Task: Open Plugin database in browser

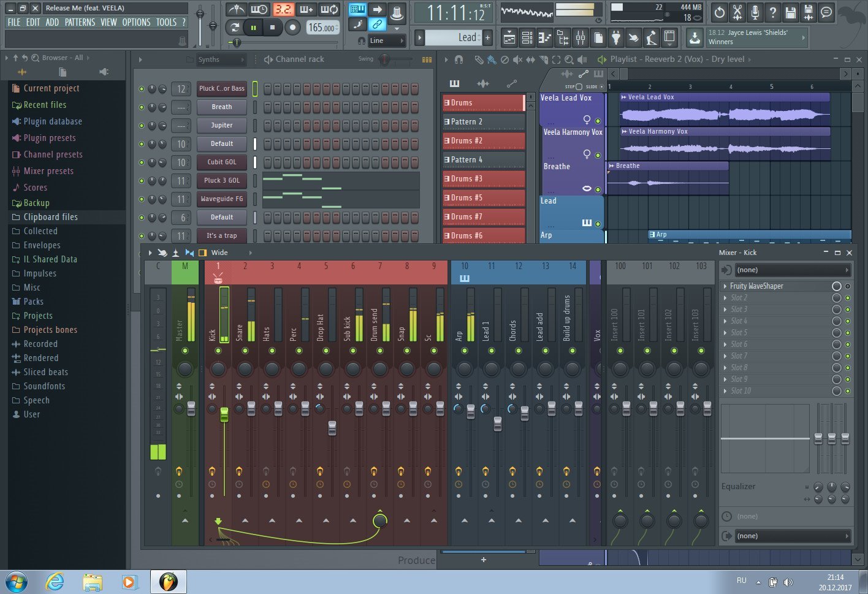Action: pos(53,121)
